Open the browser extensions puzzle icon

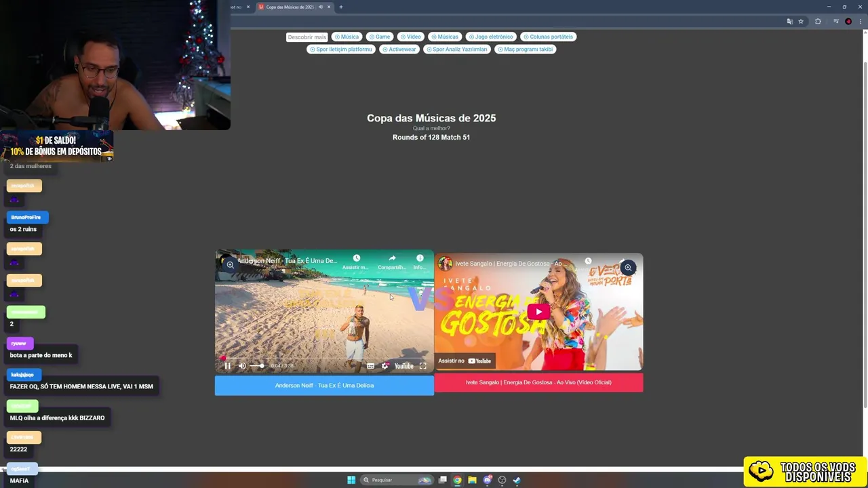[818, 22]
